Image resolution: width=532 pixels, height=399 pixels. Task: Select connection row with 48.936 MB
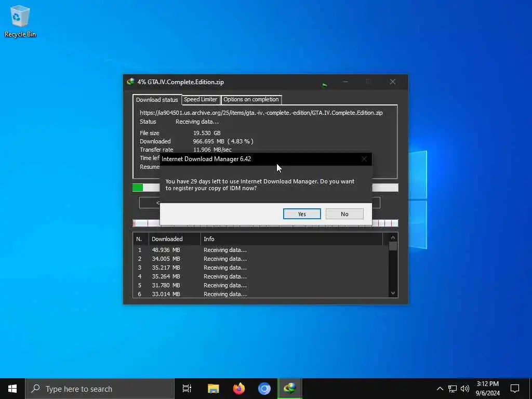coord(261,250)
